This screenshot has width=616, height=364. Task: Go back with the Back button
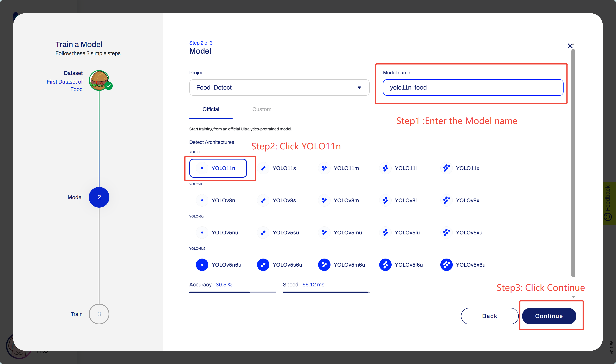pos(489,316)
